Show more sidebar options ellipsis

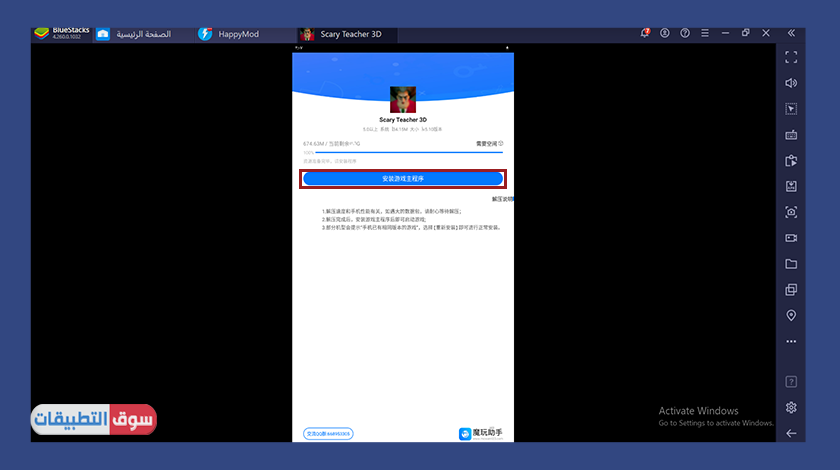click(791, 341)
